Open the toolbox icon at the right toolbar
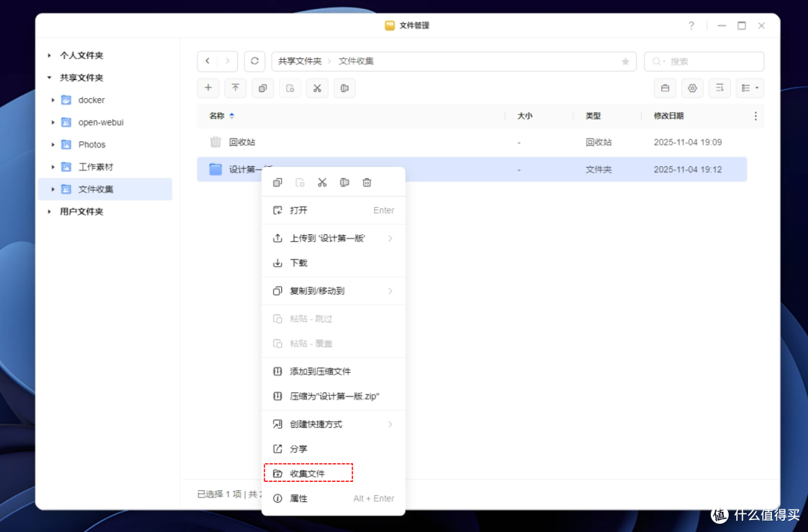The width and height of the screenshot is (808, 532). (x=665, y=88)
